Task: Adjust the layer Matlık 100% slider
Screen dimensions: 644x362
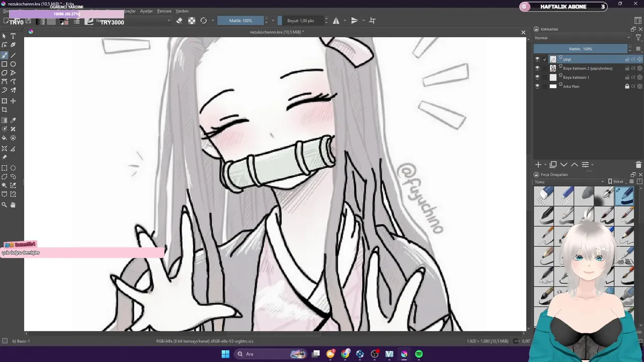Action: tap(581, 49)
